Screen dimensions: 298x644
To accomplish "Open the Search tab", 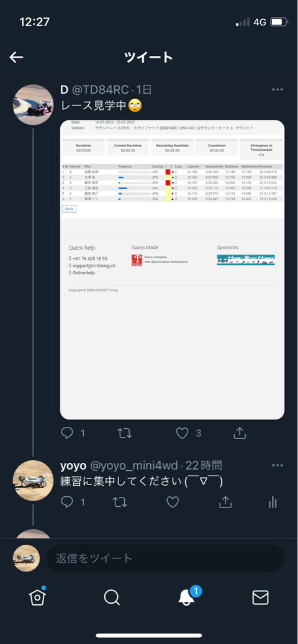I will coord(112,597).
